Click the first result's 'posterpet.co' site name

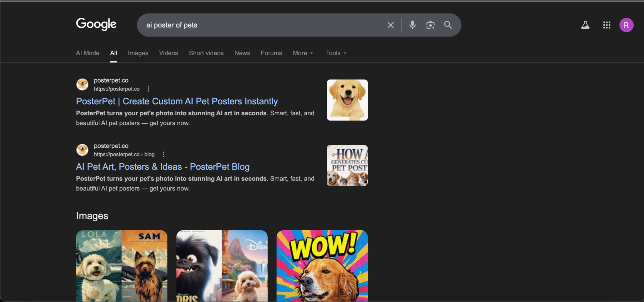point(111,80)
